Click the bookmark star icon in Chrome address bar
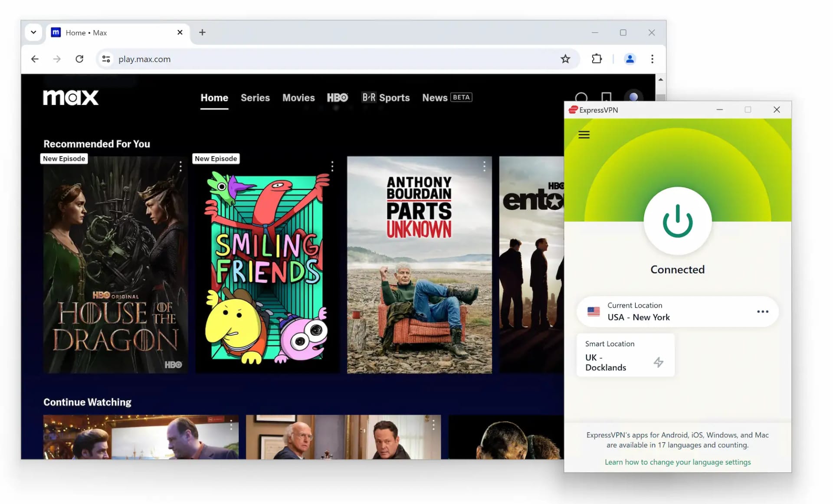Viewport: 833px width, 504px height. coord(565,59)
